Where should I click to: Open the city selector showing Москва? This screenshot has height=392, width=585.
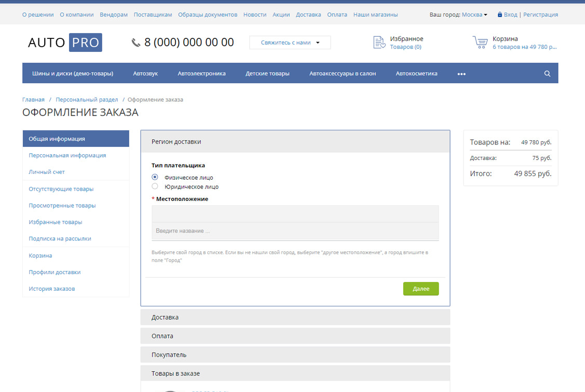474,15
